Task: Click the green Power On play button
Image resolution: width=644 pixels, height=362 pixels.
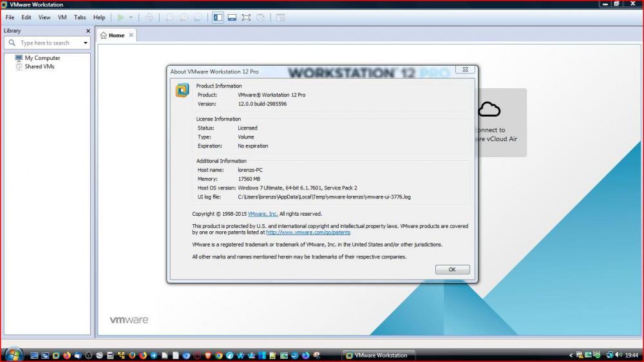Action: click(120, 17)
